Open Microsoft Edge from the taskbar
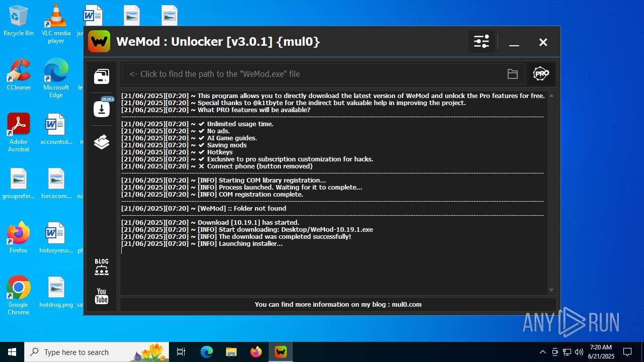The height and width of the screenshot is (362, 644). (207, 352)
